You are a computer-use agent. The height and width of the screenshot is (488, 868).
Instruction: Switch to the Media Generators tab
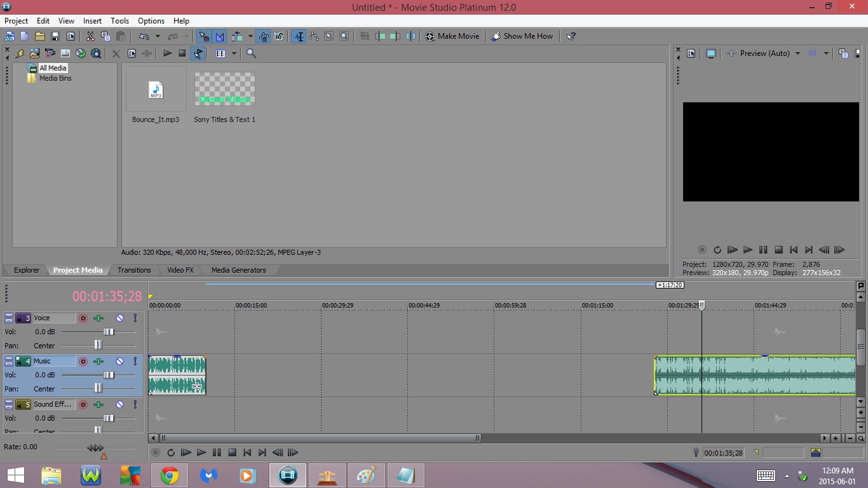[x=239, y=270]
